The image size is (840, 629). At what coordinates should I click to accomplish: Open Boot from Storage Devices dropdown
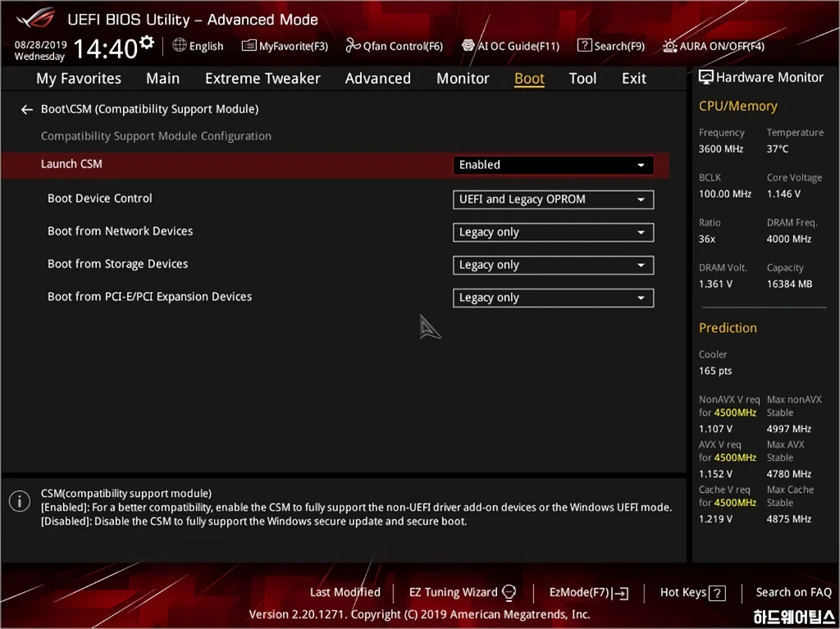pyautogui.click(x=553, y=265)
